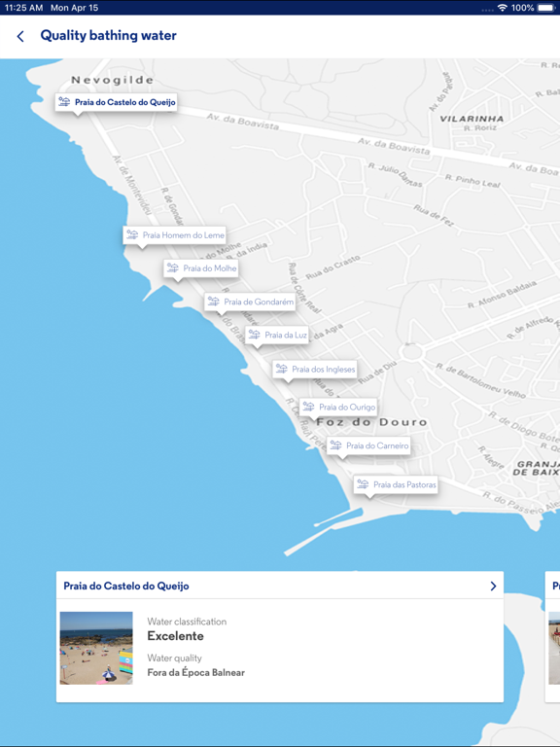
Task: Tap the R. Afonso Baldaia street label
Action: [502, 295]
